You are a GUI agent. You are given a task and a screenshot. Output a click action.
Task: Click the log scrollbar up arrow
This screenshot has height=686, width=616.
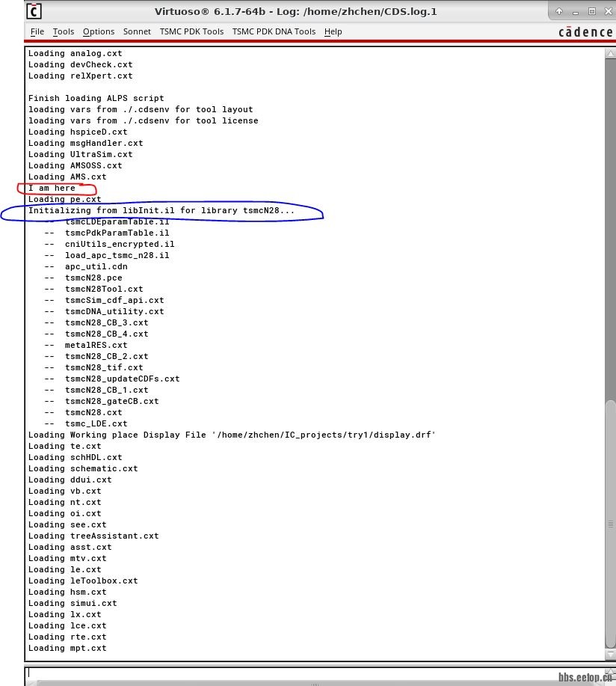[x=610, y=53]
